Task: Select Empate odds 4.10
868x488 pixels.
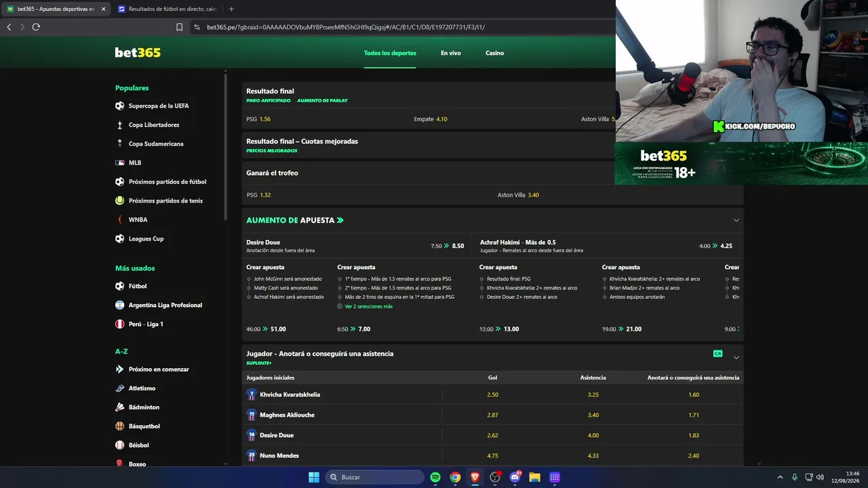Action: (x=431, y=119)
